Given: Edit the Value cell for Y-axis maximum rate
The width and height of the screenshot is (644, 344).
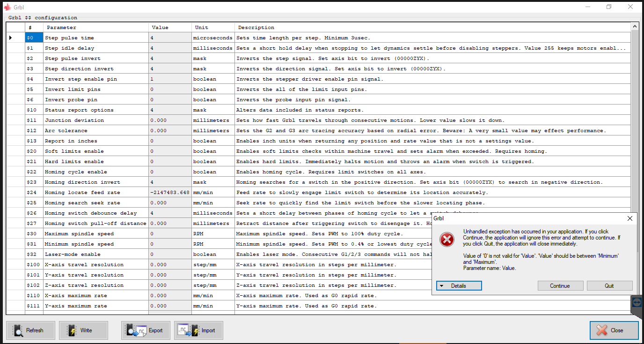Looking at the screenshot, I should (170, 306).
